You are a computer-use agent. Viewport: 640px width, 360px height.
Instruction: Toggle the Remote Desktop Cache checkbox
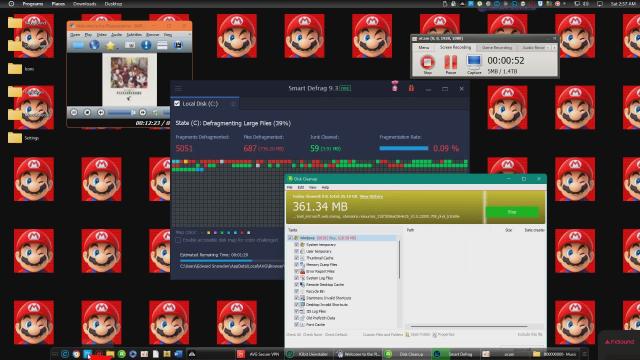click(x=297, y=284)
